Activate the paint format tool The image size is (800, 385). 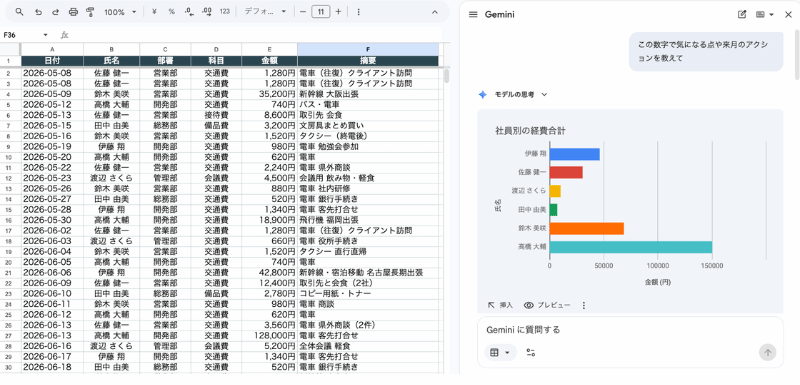click(90, 12)
